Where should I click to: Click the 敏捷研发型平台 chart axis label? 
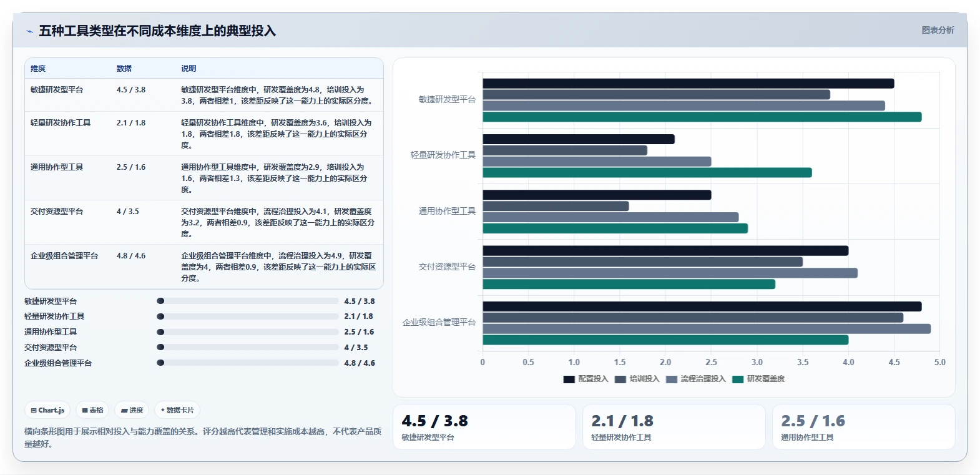click(x=447, y=99)
